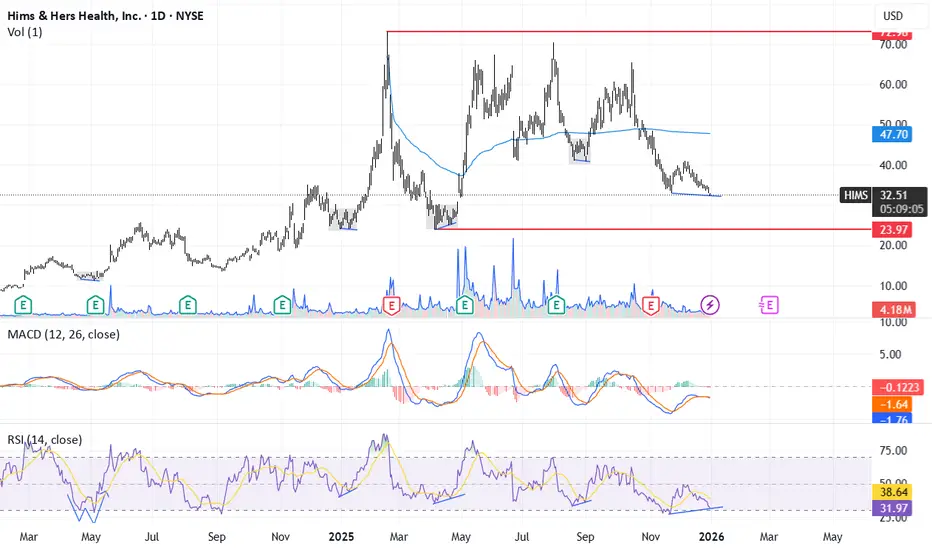Click the leftmost Mar time axis label
The image size is (932, 550).
tap(29, 537)
